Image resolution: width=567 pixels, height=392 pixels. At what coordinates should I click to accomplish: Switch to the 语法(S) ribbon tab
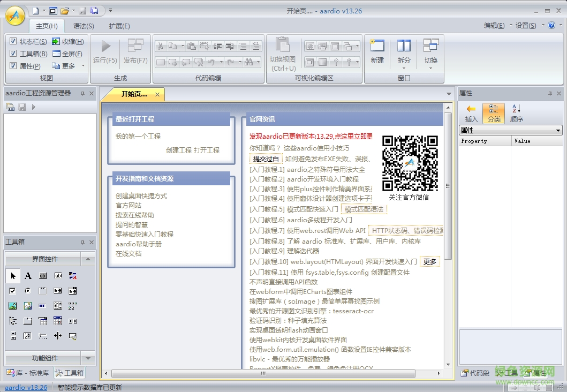pos(82,25)
